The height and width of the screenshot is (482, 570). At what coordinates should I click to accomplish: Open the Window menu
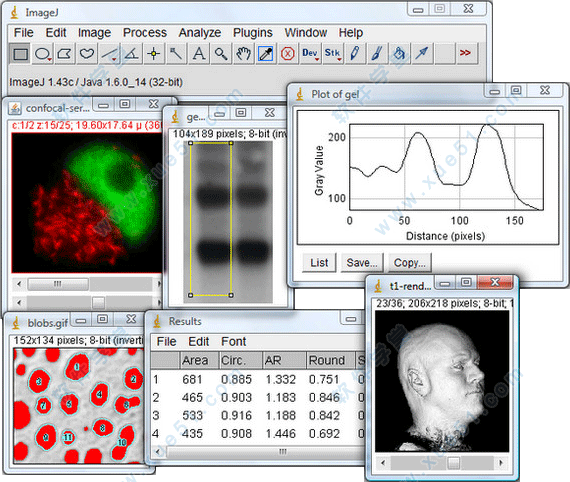[x=306, y=33]
